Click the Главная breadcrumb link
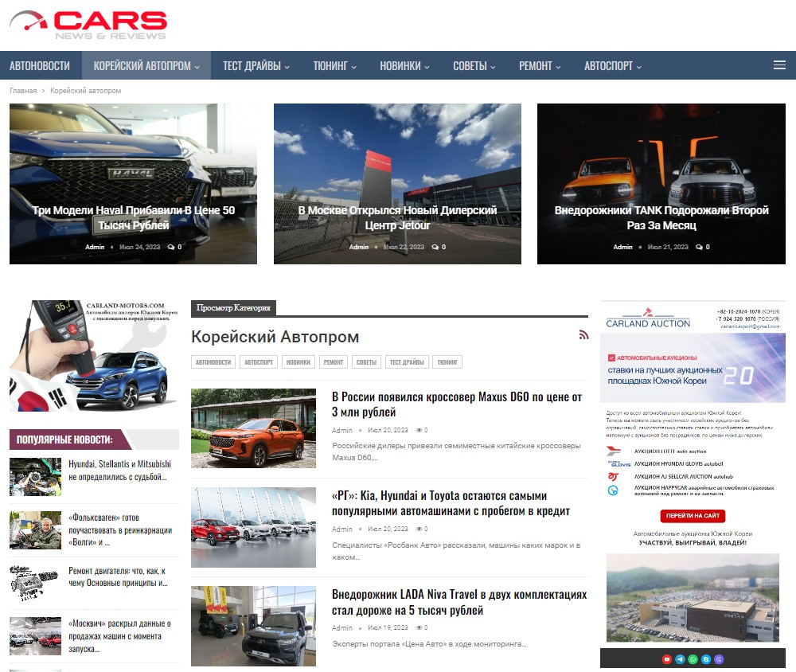Image resolution: width=796 pixels, height=672 pixels. (x=23, y=91)
